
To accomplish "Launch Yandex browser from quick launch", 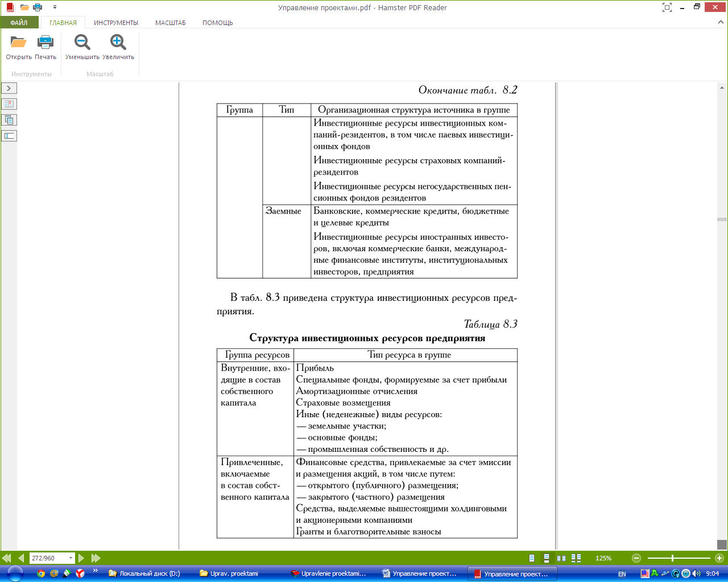I will [x=80, y=573].
